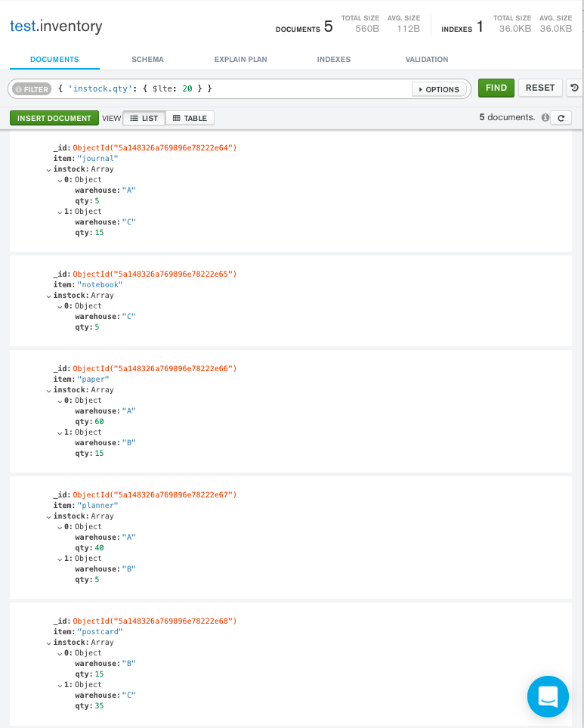
Task: Click inside the filter query input field
Action: point(227,88)
